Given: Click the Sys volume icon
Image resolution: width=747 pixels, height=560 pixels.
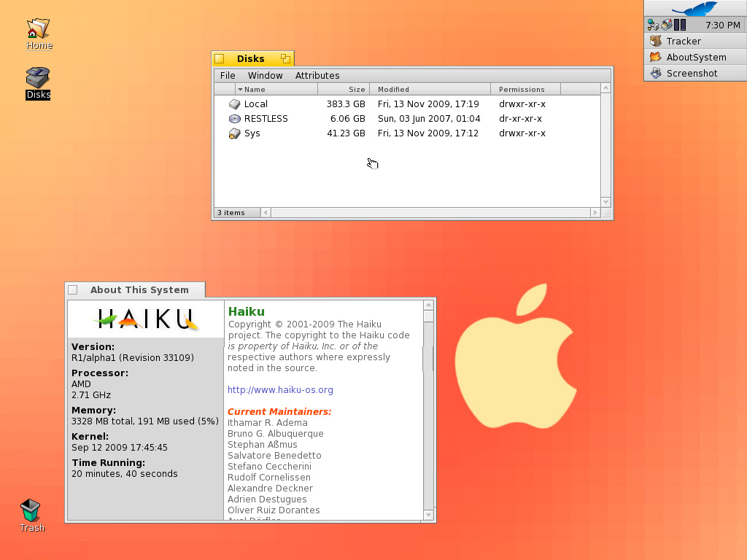Looking at the screenshot, I should pyautogui.click(x=234, y=133).
